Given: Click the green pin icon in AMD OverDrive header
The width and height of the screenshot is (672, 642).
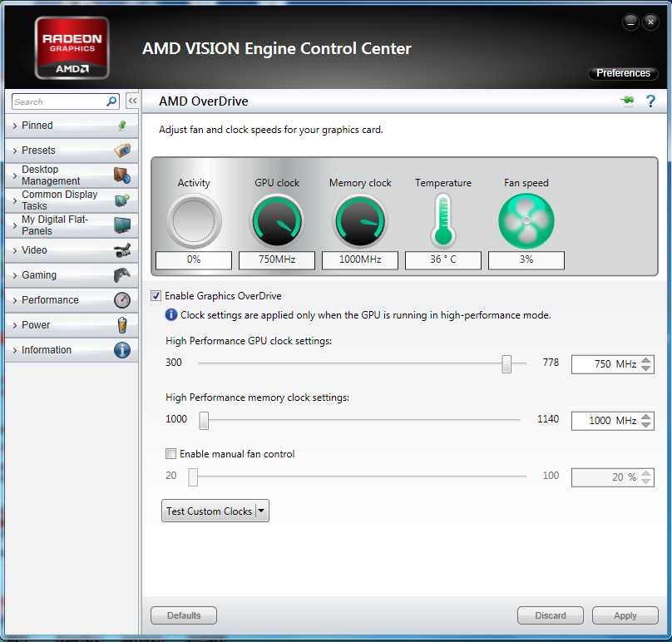Looking at the screenshot, I should pos(627,101).
